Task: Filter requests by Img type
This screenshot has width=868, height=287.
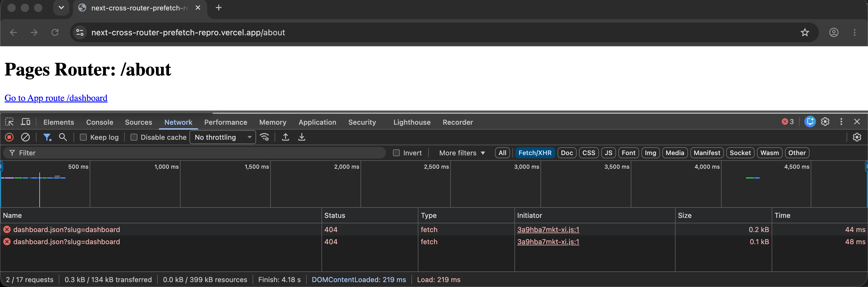Action: pyautogui.click(x=650, y=153)
